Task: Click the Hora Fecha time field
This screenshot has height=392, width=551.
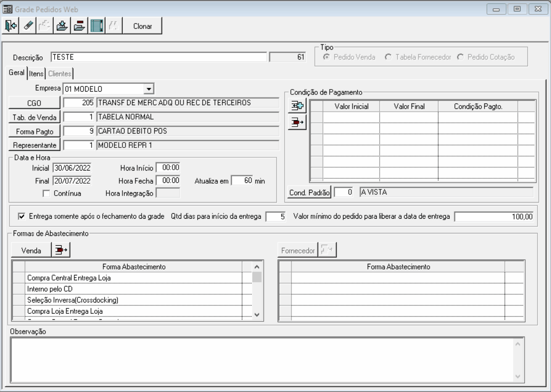Action: (x=168, y=180)
